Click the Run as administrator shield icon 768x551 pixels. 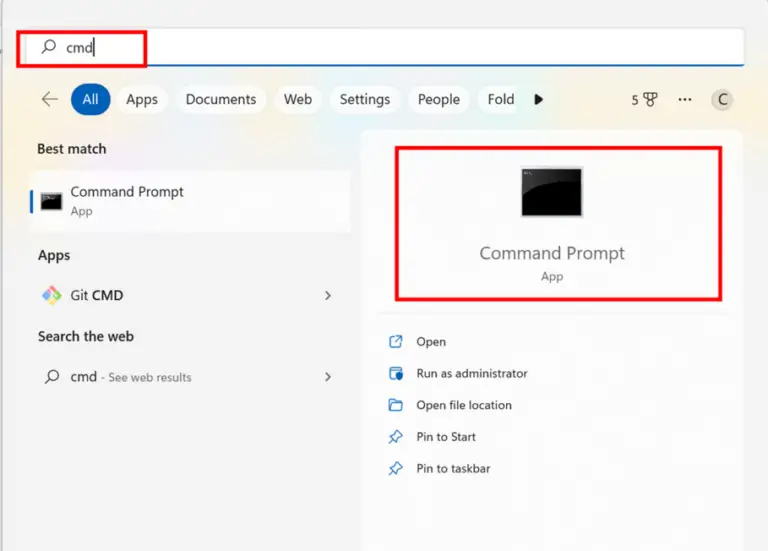[x=396, y=373]
